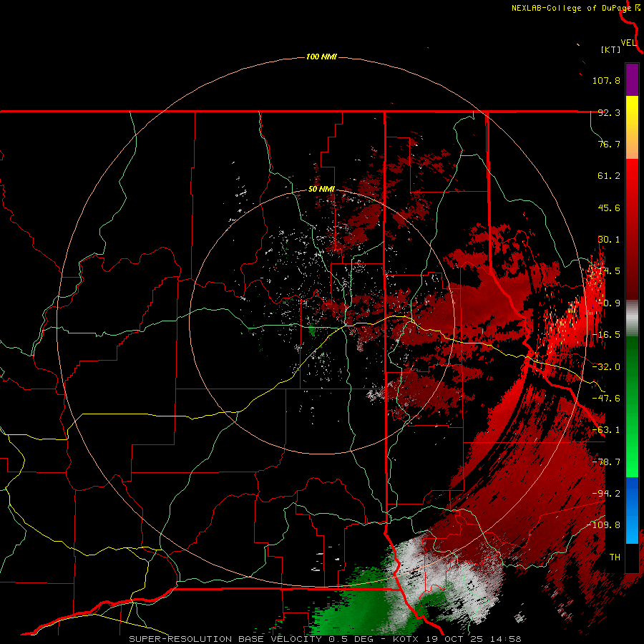
Task: Click the -78.7 legend value
Action: click(606, 462)
